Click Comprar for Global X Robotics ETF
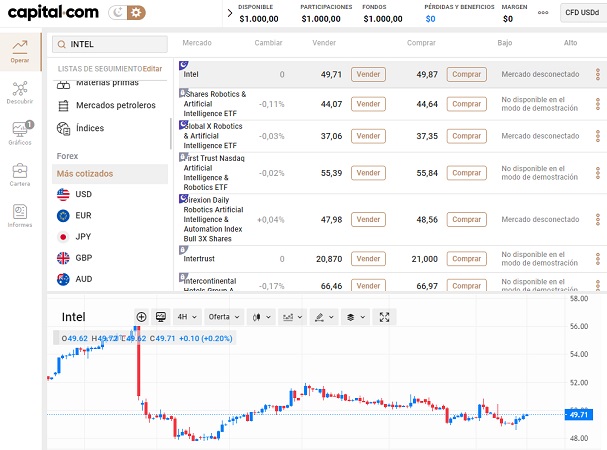This screenshot has height=450, width=607. 466,136
